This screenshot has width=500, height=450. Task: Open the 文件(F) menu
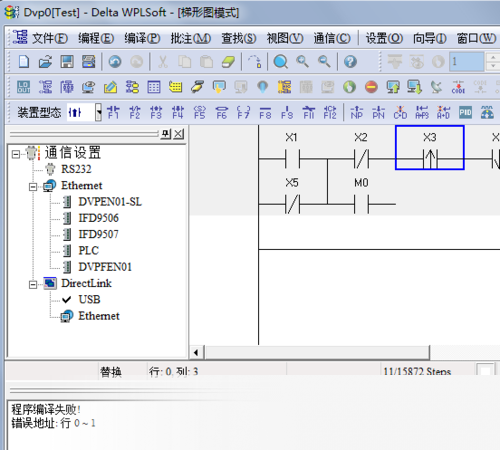50,38
